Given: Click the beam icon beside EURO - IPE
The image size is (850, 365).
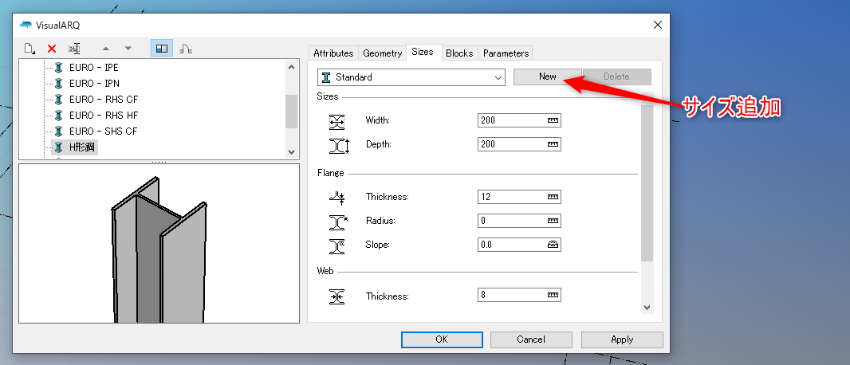Looking at the screenshot, I should click(59, 68).
